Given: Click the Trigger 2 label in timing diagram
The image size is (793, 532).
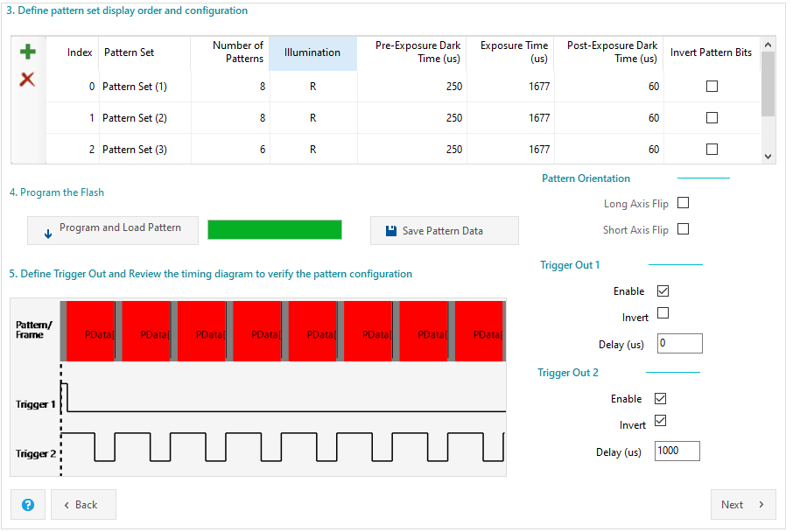Looking at the screenshot, I should coord(35,453).
